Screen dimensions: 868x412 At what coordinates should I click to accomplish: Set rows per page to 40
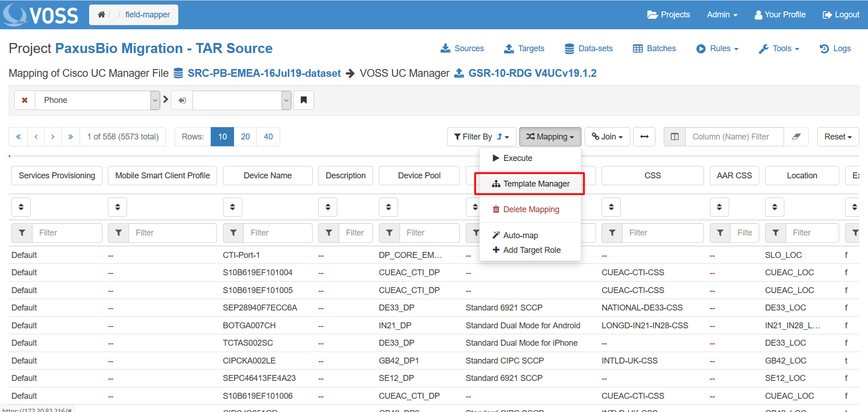pos(268,137)
